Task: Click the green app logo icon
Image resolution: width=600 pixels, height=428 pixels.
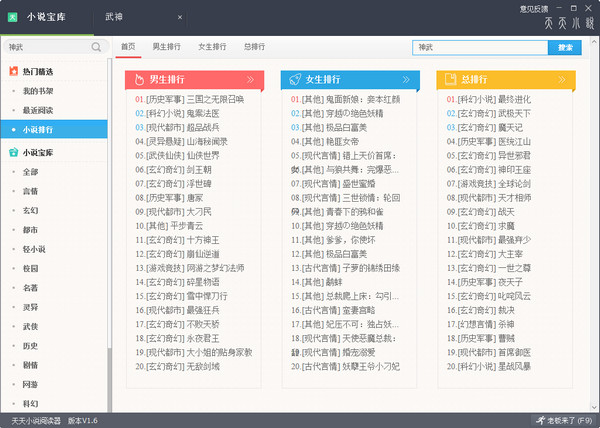Action: [x=13, y=17]
